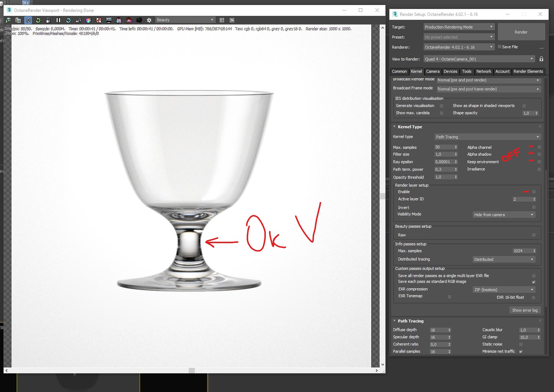The image size is (554, 392).
Task: Click the aperture shutter icon
Action: point(149,20)
